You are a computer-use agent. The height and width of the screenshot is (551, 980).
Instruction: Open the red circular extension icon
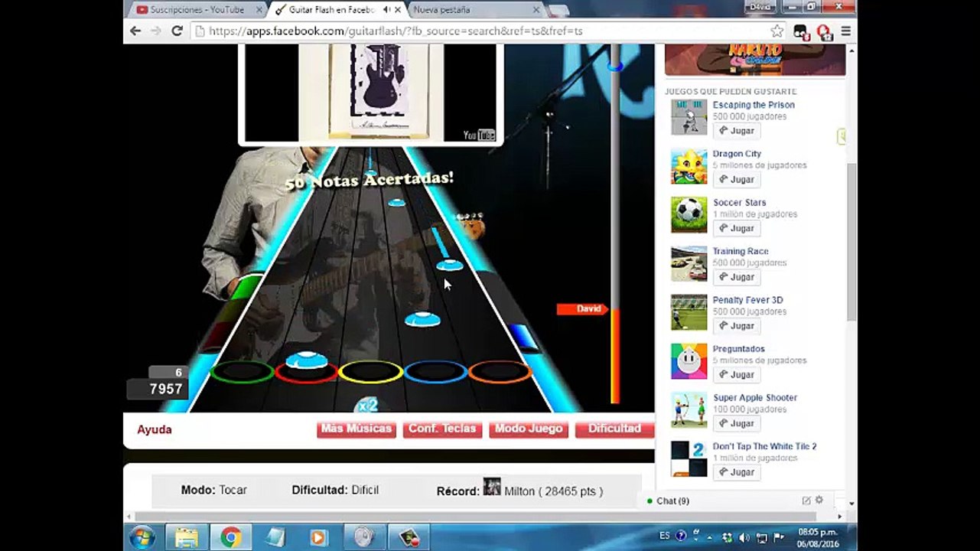[x=824, y=32]
